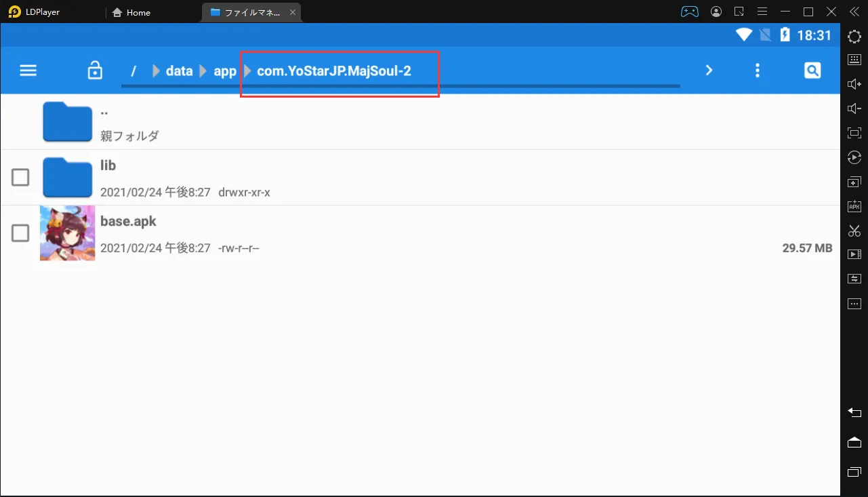The image size is (868, 497).
Task: Collapse the LDPlayer sidebar with double chevron
Action: 854,12
